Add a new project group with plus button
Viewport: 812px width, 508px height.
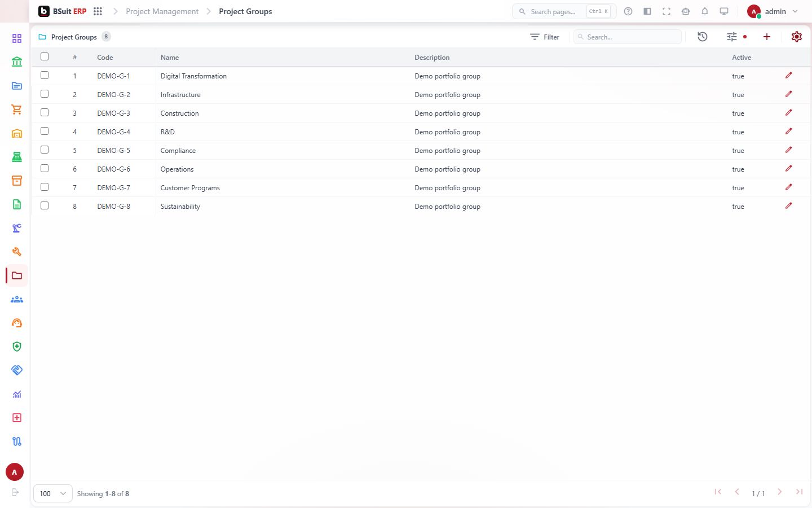(767, 37)
